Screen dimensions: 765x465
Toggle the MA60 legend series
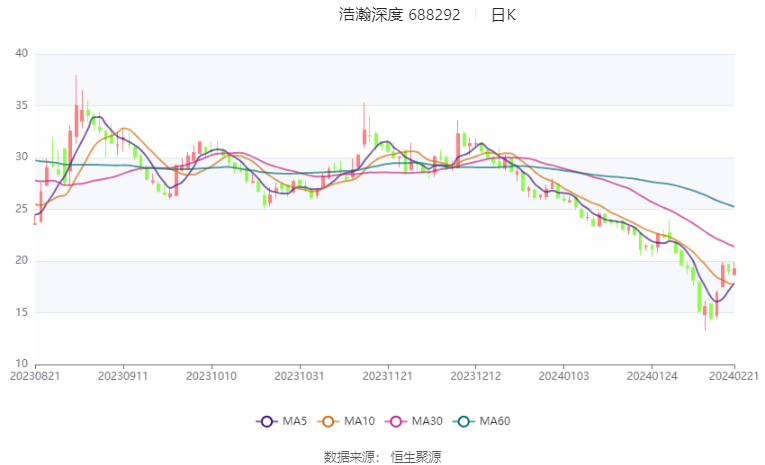(x=482, y=421)
